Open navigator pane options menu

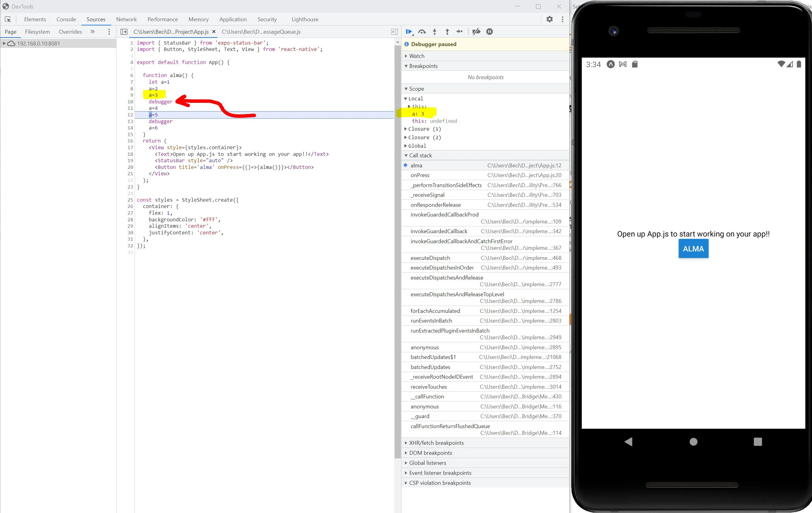pos(109,32)
